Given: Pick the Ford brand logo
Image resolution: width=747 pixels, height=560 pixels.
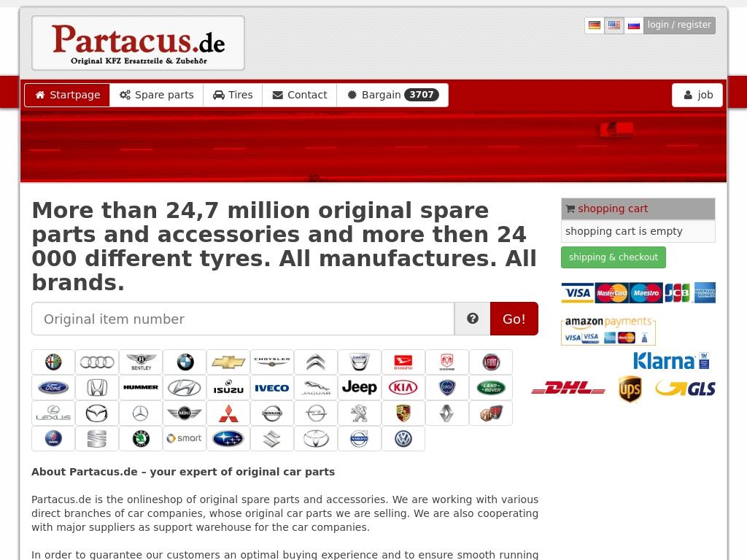Looking at the screenshot, I should pyautogui.click(x=53, y=388).
